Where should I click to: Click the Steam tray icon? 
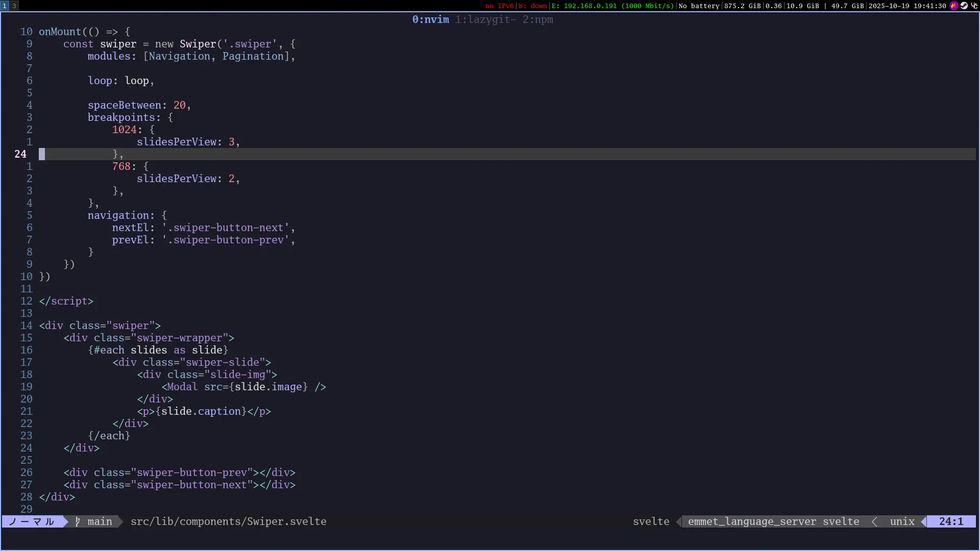(x=964, y=6)
